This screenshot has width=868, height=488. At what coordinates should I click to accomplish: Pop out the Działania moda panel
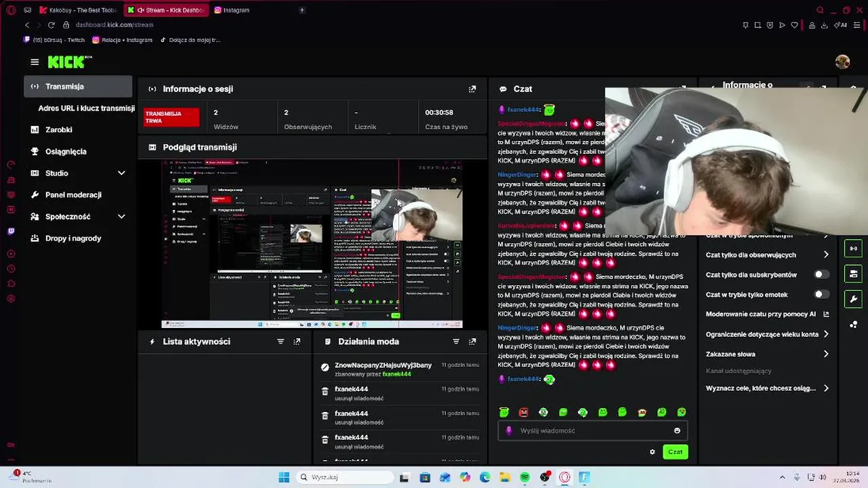click(x=472, y=342)
